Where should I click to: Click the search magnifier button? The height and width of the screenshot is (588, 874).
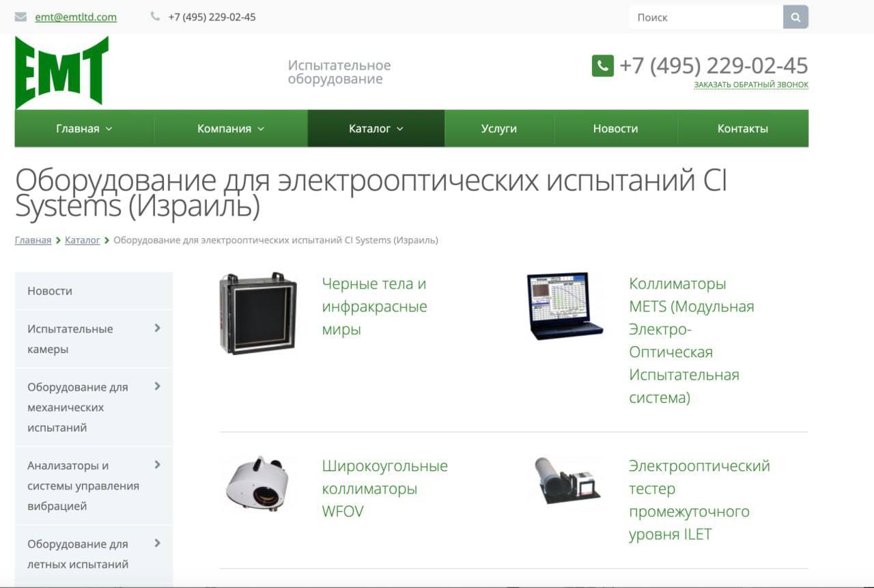(795, 17)
